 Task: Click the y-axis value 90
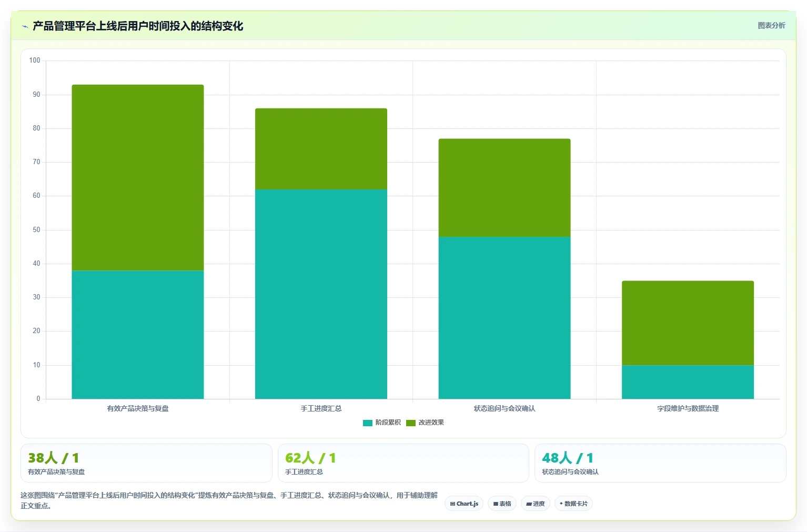(x=36, y=95)
